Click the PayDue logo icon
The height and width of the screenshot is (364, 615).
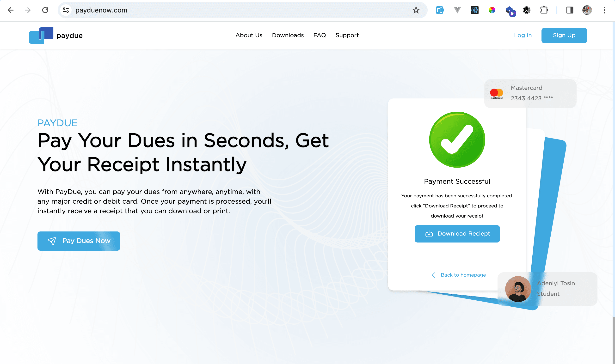[x=41, y=35]
